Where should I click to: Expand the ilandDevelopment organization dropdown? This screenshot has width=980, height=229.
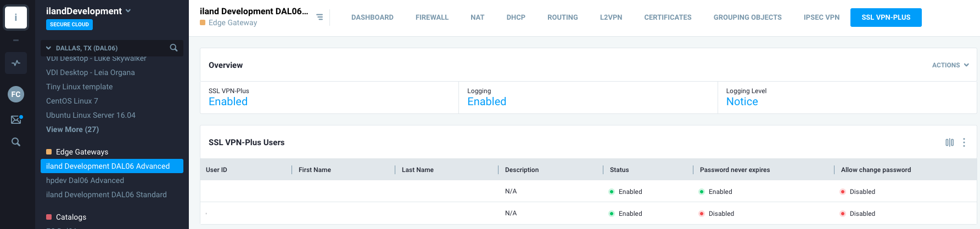pos(128,11)
